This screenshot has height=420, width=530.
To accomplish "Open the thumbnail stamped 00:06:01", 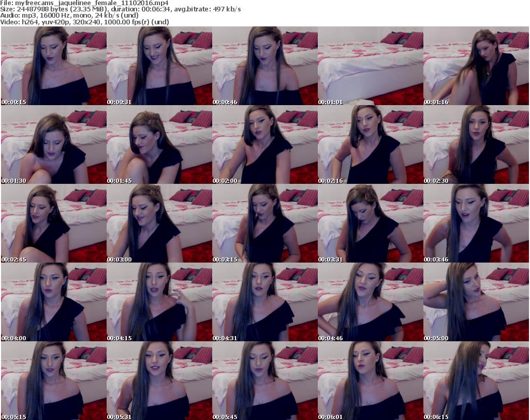I will (x=371, y=381).
